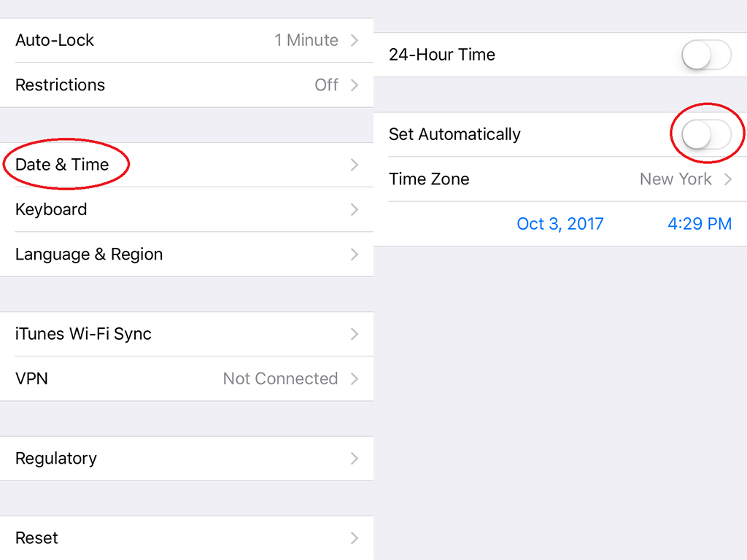Open the Restrictions setting
This screenshot has width=747, height=560.
click(x=187, y=85)
